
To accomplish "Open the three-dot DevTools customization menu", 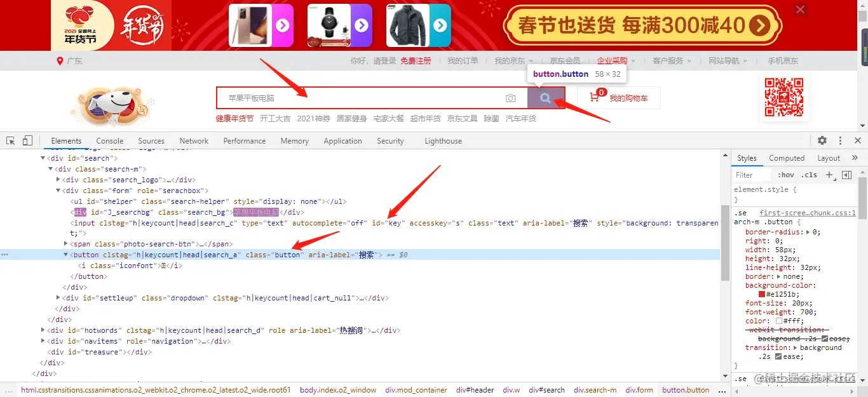I will (840, 140).
